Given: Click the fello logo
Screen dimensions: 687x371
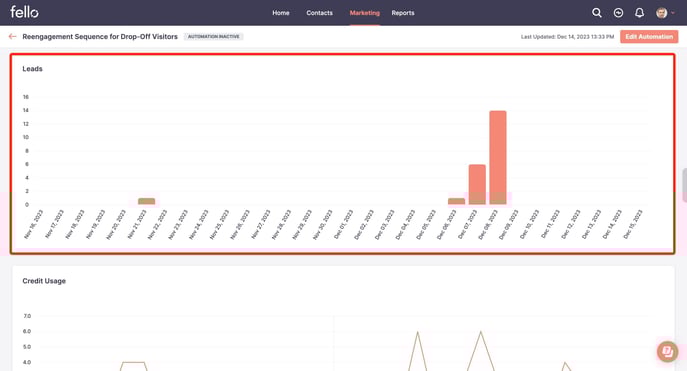Looking at the screenshot, I should point(24,12).
